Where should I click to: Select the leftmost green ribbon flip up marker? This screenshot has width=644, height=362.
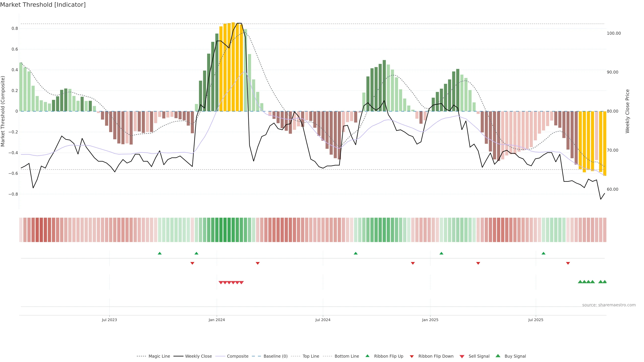point(160,253)
